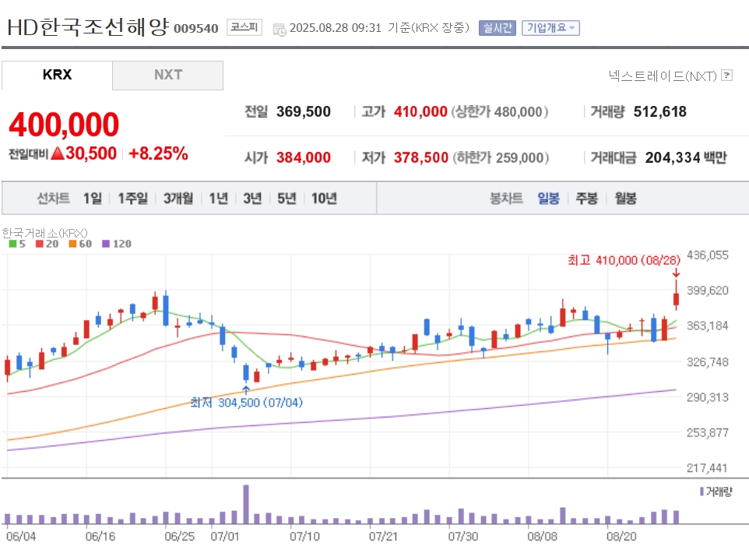Image resolution: width=749 pixels, height=560 pixels.
Task: Click the 최고 410,000 (08/28) chart label
Action: coord(624,260)
